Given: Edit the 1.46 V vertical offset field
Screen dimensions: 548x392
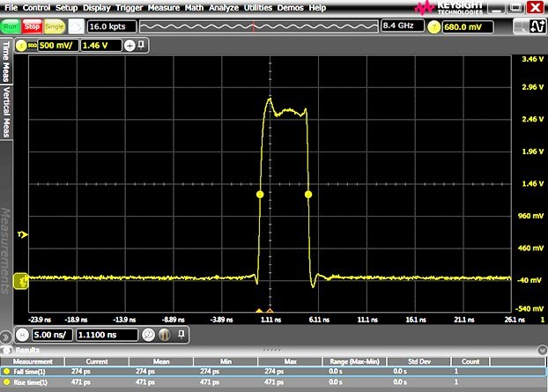Looking at the screenshot, I should (101, 46).
